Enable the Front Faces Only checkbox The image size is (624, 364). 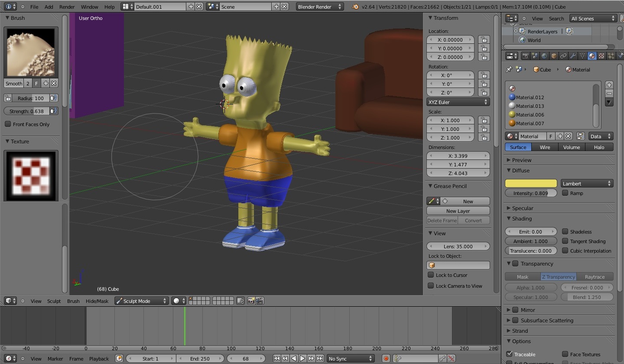pyautogui.click(x=8, y=124)
